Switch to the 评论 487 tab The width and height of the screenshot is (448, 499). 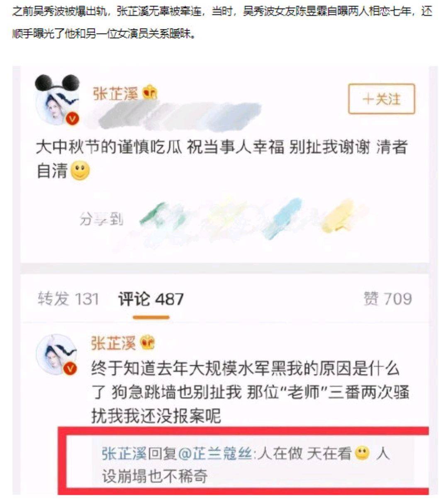click(151, 299)
